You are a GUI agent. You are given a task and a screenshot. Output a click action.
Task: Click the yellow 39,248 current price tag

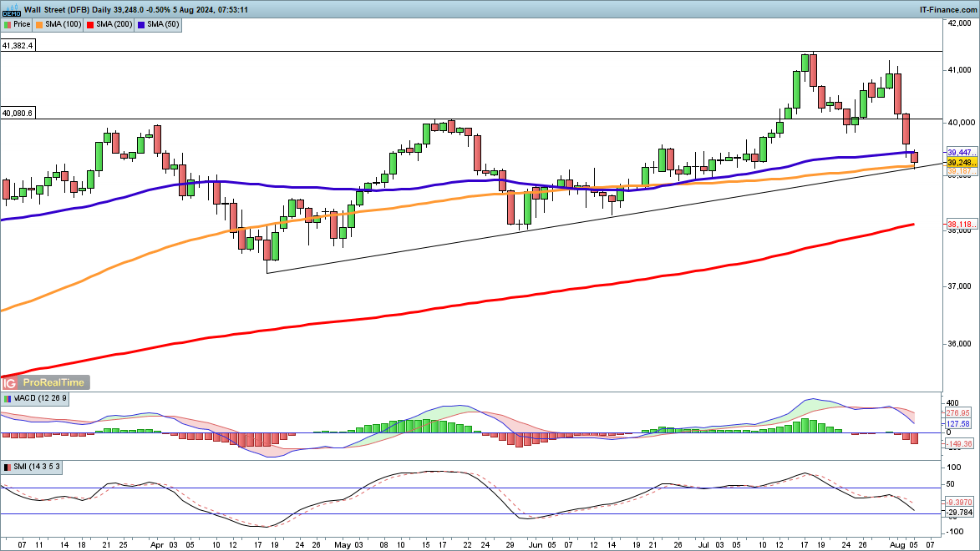click(x=958, y=162)
